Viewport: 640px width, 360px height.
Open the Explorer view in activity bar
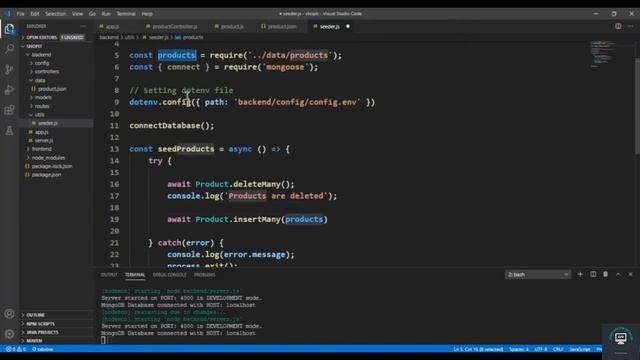[x=9, y=29]
